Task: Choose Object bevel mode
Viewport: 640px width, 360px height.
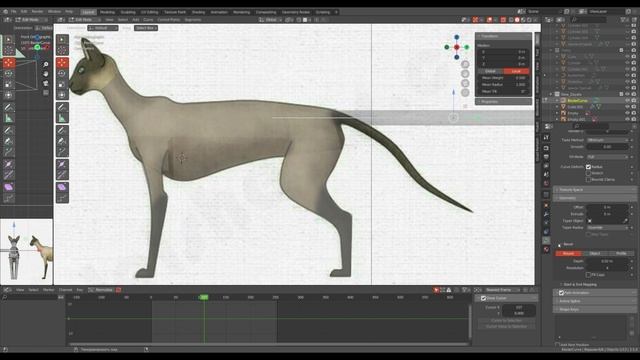Action: tap(595, 253)
